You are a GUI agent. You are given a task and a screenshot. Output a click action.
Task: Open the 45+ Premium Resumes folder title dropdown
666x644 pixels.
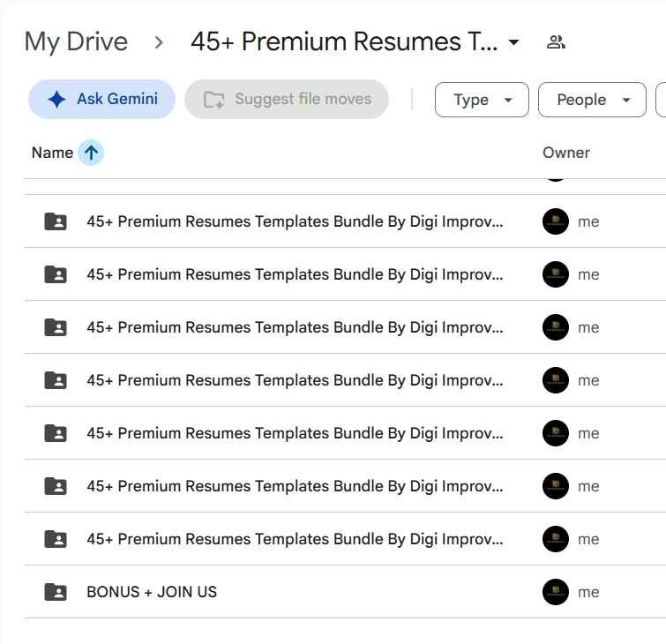pyautogui.click(x=514, y=42)
